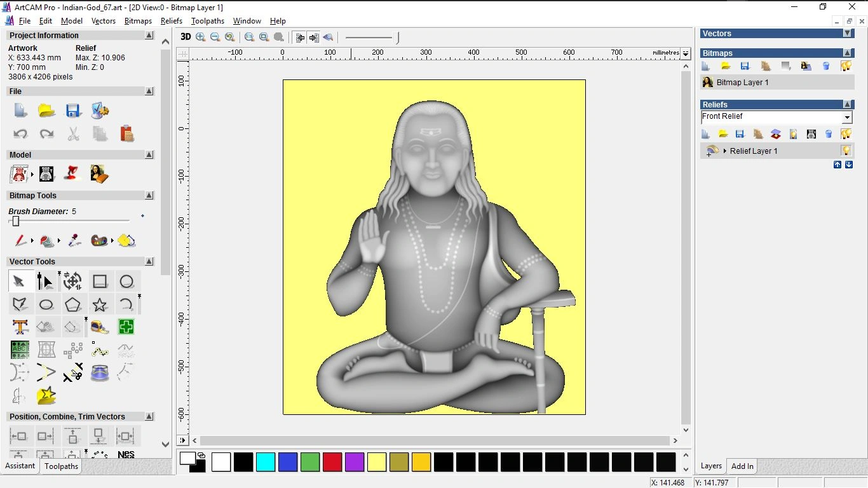Click the Layers tab at bottom right
The width and height of the screenshot is (868, 488).
click(x=710, y=466)
